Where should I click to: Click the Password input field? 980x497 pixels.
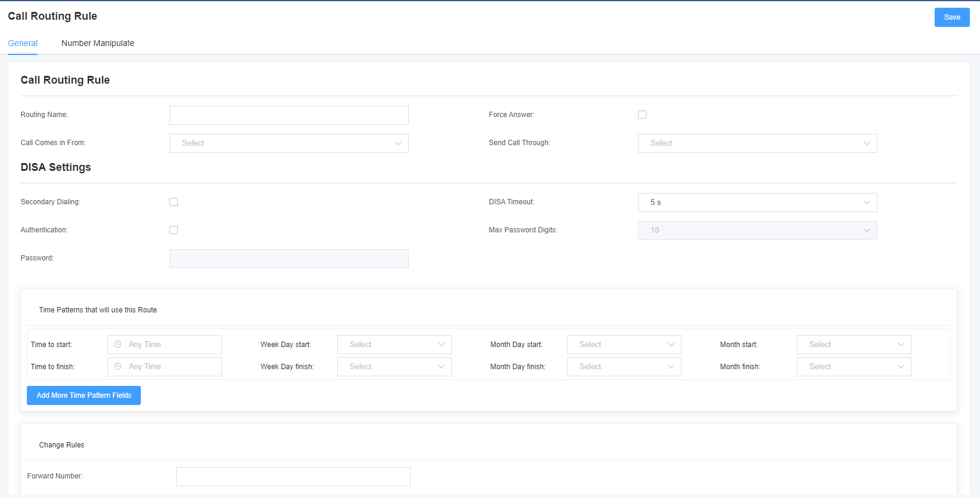pyautogui.click(x=289, y=259)
